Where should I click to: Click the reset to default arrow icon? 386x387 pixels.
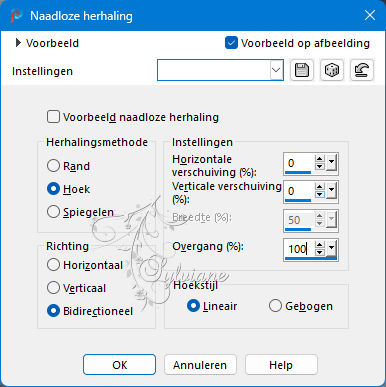[x=362, y=70]
